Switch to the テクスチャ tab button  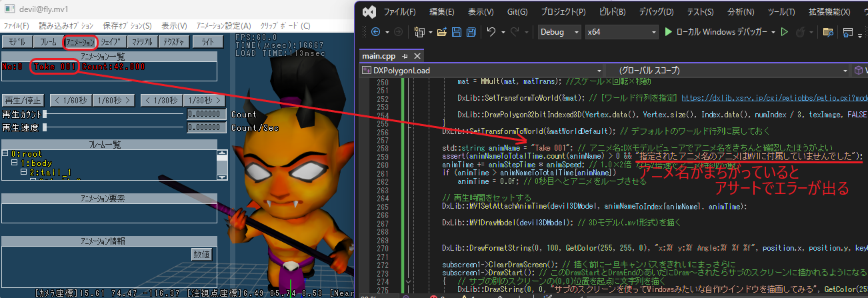click(173, 41)
